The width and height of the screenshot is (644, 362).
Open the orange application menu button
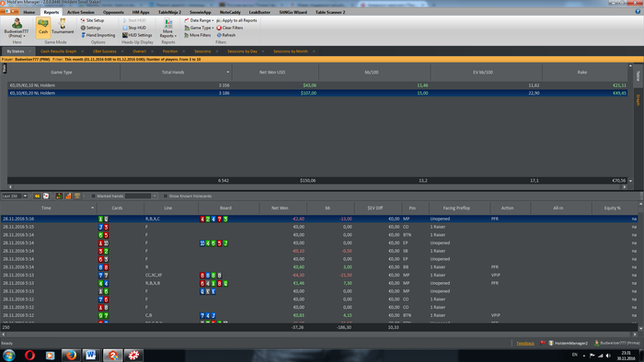(9, 12)
